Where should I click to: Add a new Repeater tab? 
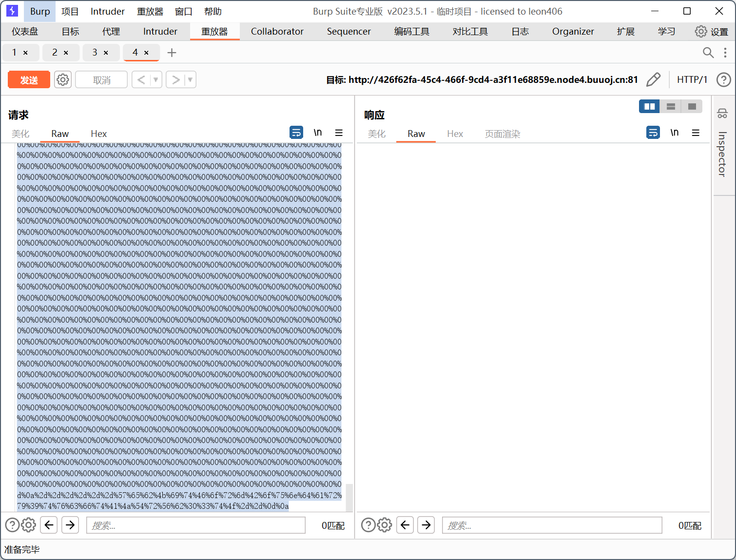click(172, 52)
